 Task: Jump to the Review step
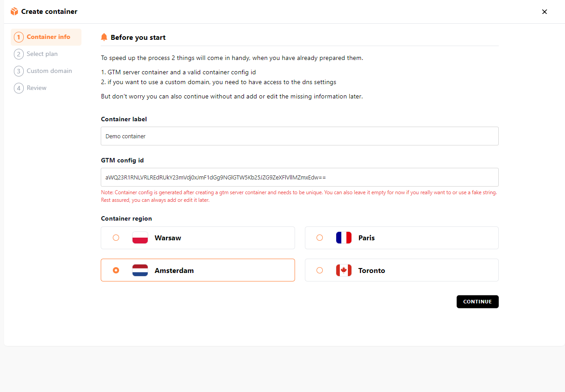37,88
